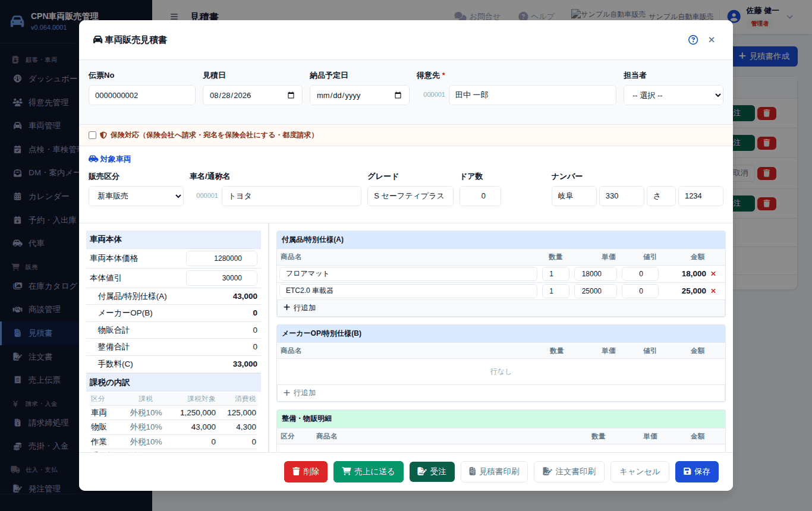This screenshot has width=812, height=511.
Task: Remove the ETC2.0 車載器 row with red x
Action: (x=713, y=291)
